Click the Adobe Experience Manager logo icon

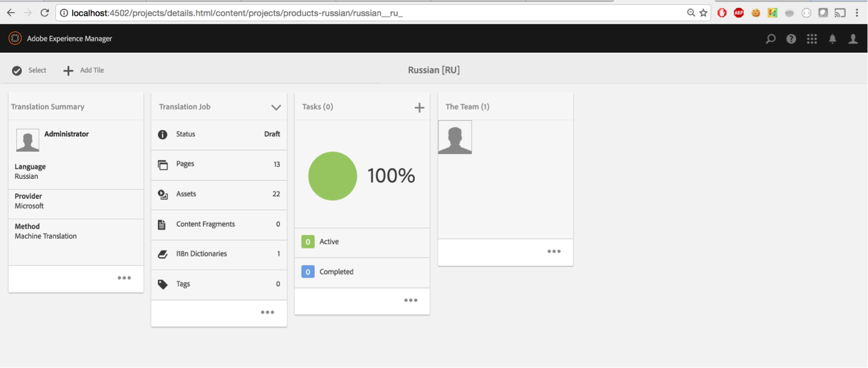[x=15, y=39]
